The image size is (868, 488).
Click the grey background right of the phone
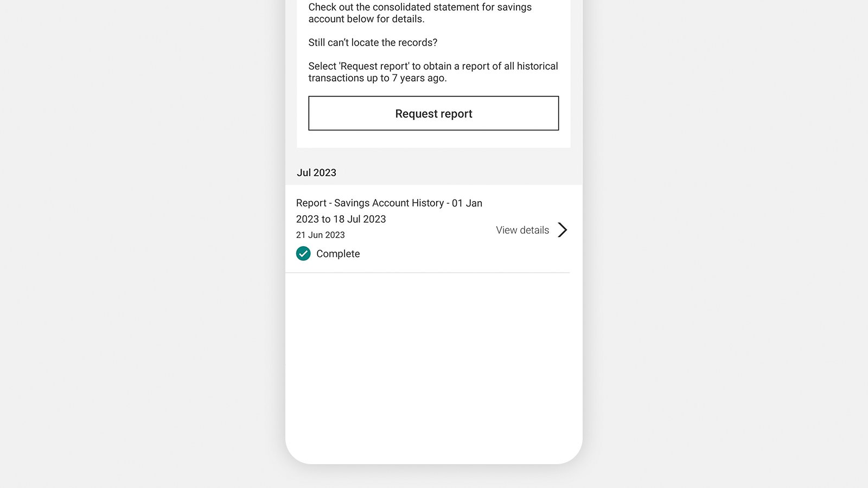point(727,244)
